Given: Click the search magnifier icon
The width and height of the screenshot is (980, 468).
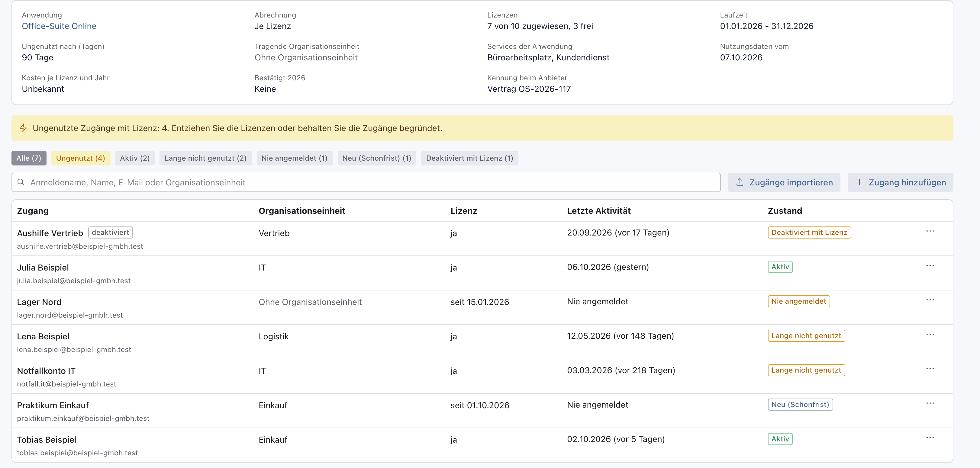Looking at the screenshot, I should [x=21, y=182].
